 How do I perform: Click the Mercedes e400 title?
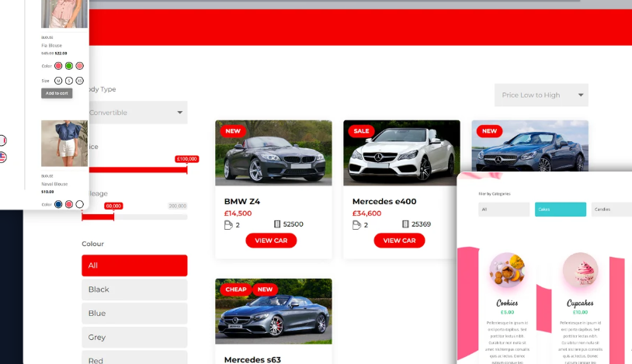pos(384,202)
